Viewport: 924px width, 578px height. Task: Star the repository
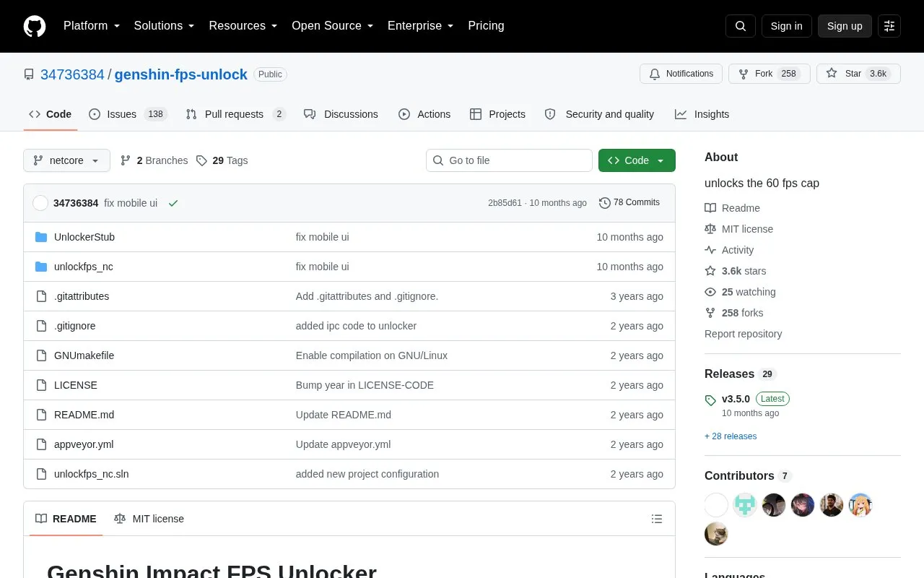point(858,74)
